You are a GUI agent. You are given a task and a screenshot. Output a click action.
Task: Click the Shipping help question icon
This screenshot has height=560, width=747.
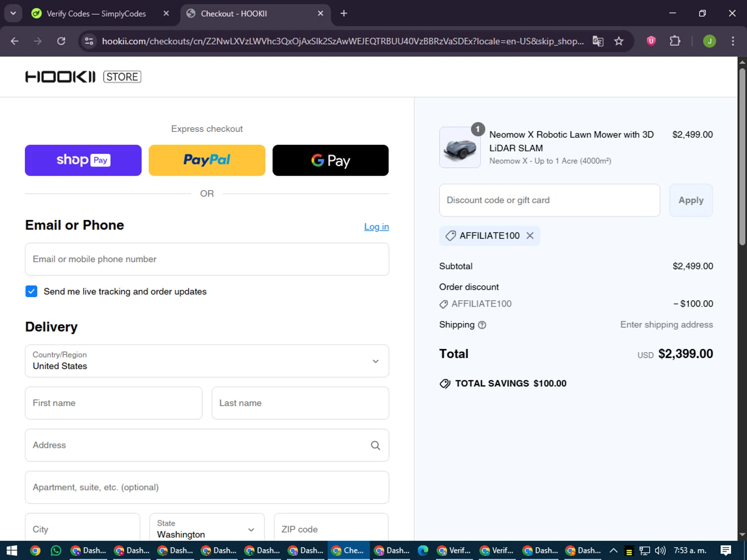click(482, 325)
